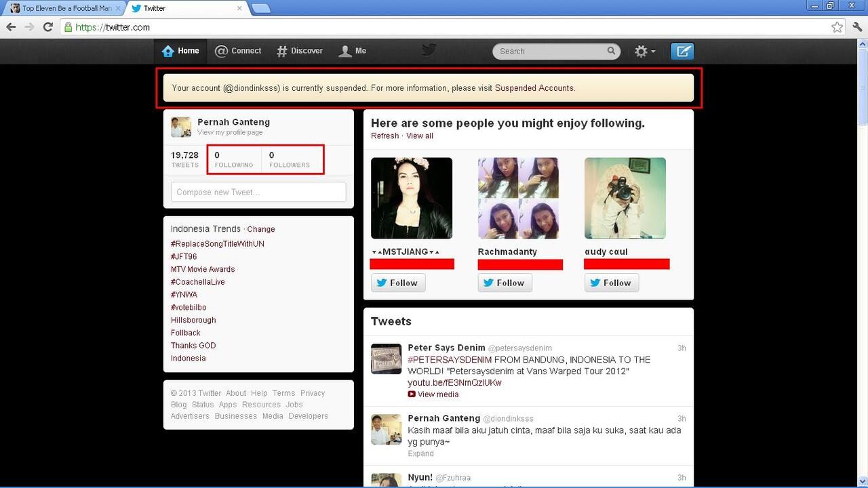Image resolution: width=868 pixels, height=488 pixels.
Task: Click the Twitter bird logo in navbar
Action: pyautogui.click(x=429, y=50)
